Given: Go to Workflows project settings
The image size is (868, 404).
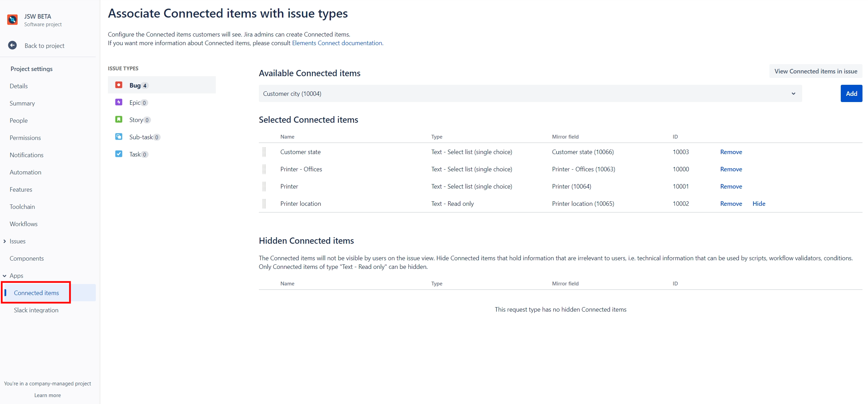Looking at the screenshot, I should (x=23, y=224).
